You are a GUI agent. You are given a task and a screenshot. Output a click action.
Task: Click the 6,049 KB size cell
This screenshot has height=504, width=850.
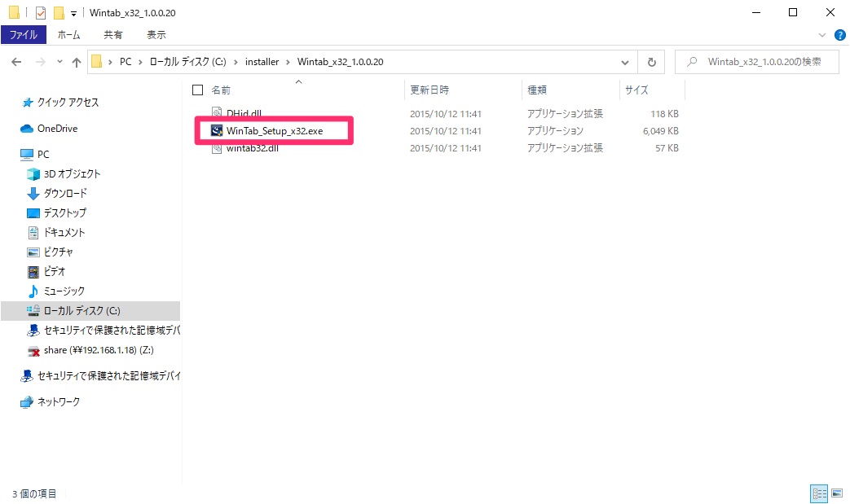660,131
